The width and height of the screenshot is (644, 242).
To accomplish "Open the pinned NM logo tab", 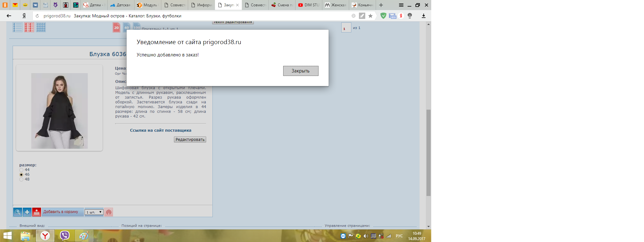I will [x=76, y=5].
